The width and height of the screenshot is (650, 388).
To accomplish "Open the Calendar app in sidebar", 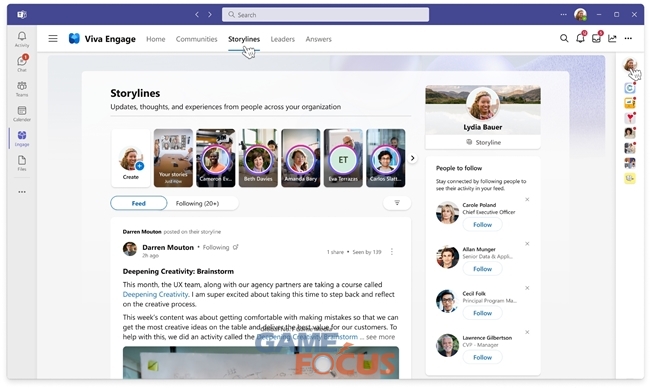I will [x=22, y=113].
